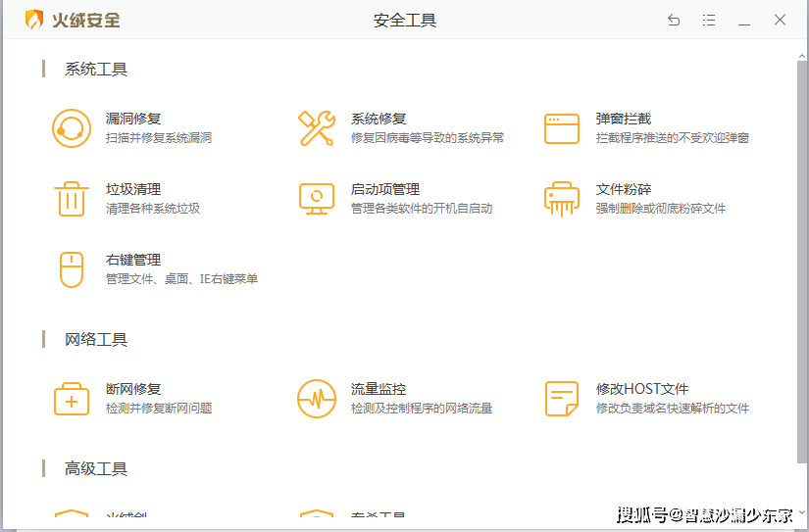809x532 pixels.
Task: Click the 文件粉碎 shredder icon
Action: coord(561,199)
